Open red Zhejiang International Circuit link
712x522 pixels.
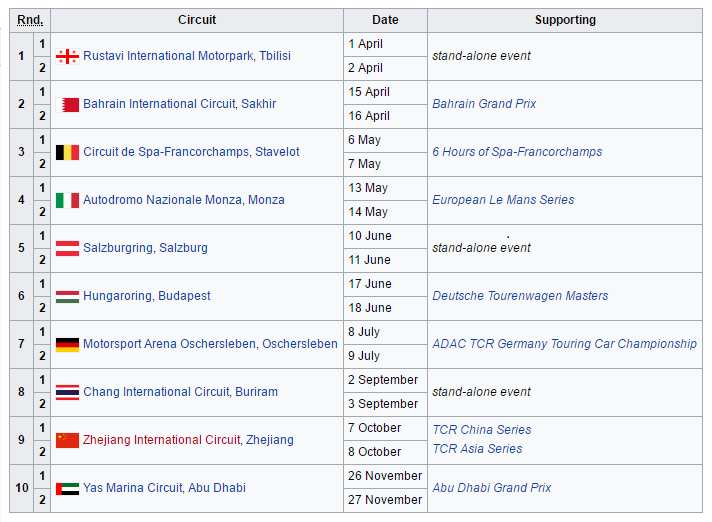[x=161, y=440]
